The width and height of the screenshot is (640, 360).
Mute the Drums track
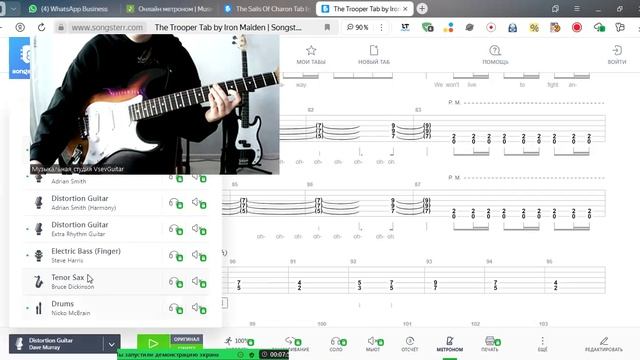199,309
